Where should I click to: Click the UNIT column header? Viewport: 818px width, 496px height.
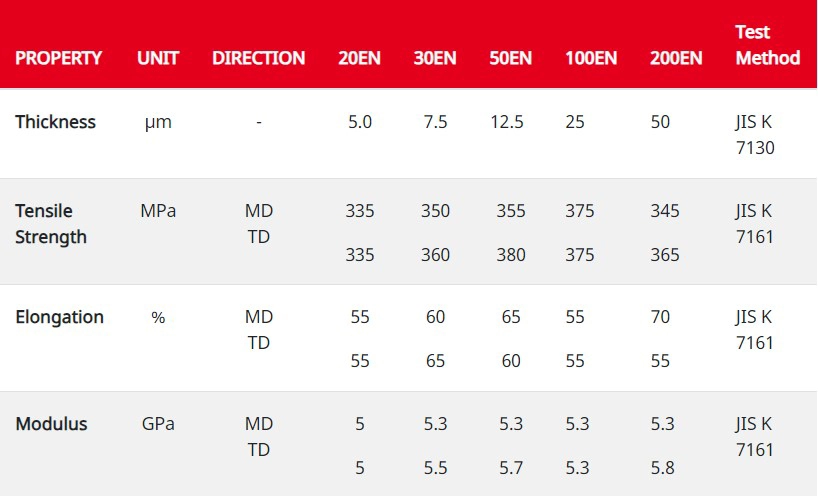click(x=158, y=58)
